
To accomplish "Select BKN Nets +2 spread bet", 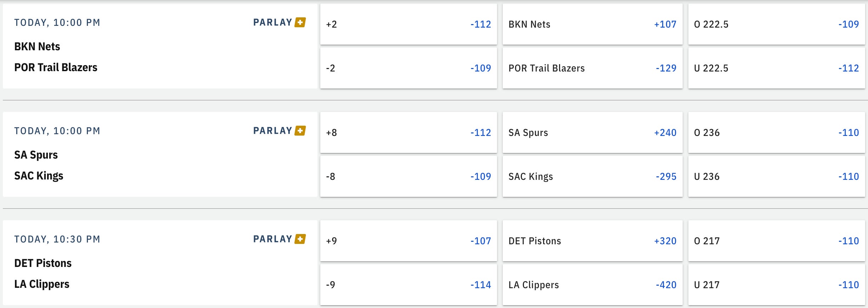I will pyautogui.click(x=408, y=24).
